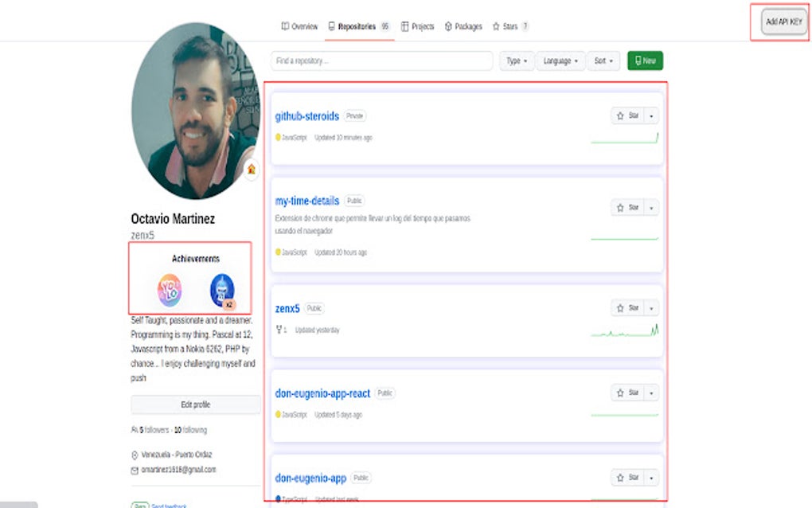The image size is (812, 508).
Task: Click the location pin icon near Venezuela
Action: click(x=135, y=455)
